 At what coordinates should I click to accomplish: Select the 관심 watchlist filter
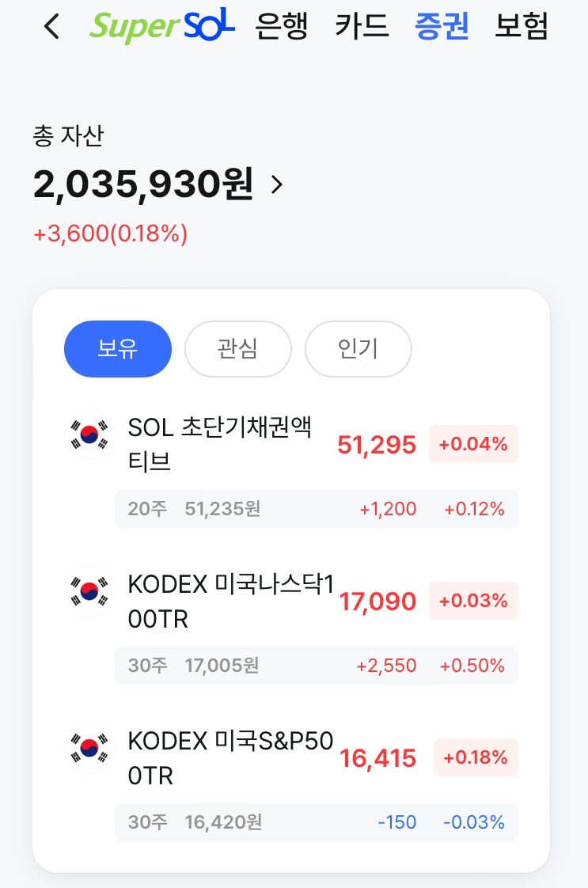tap(238, 349)
